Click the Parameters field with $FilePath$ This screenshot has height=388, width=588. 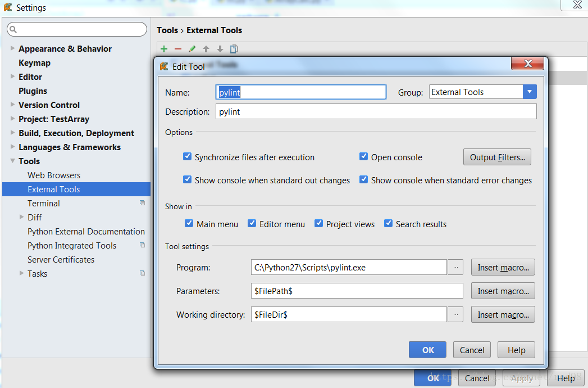(x=357, y=291)
